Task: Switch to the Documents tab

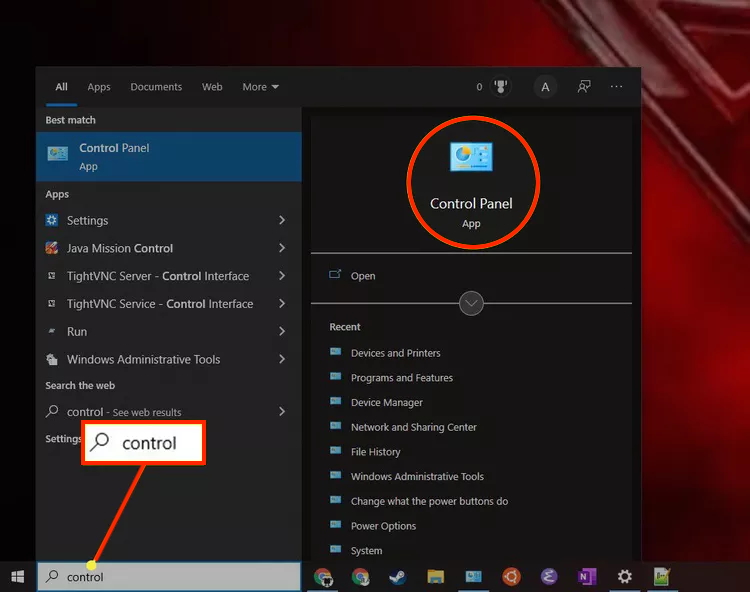Action: (156, 87)
